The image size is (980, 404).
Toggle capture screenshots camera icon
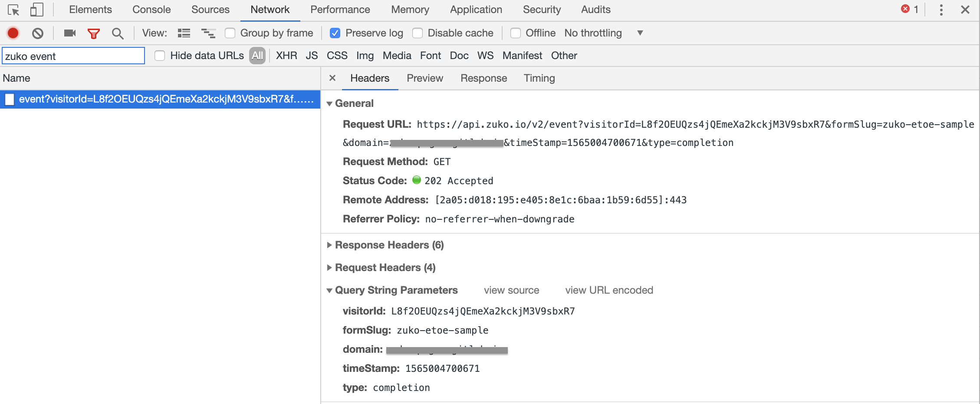pos(70,33)
